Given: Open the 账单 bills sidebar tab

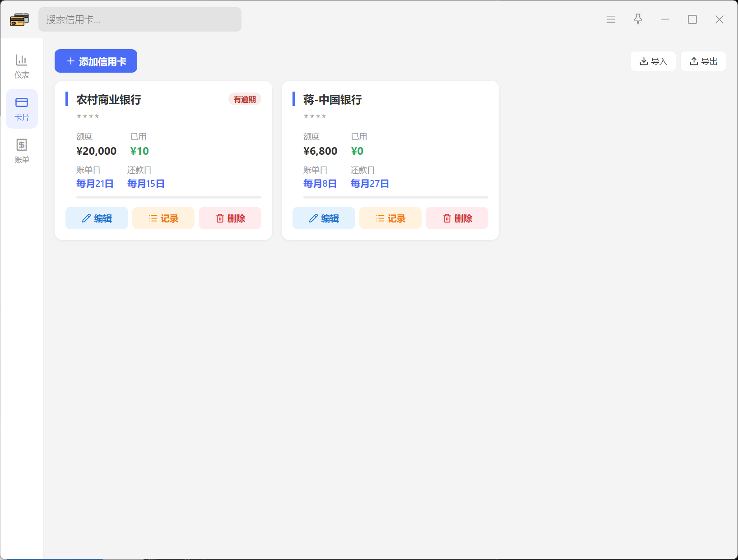Looking at the screenshot, I should (x=22, y=151).
